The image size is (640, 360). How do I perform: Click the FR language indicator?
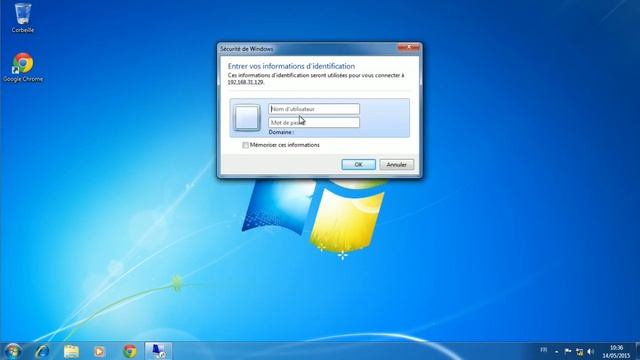coord(544,350)
